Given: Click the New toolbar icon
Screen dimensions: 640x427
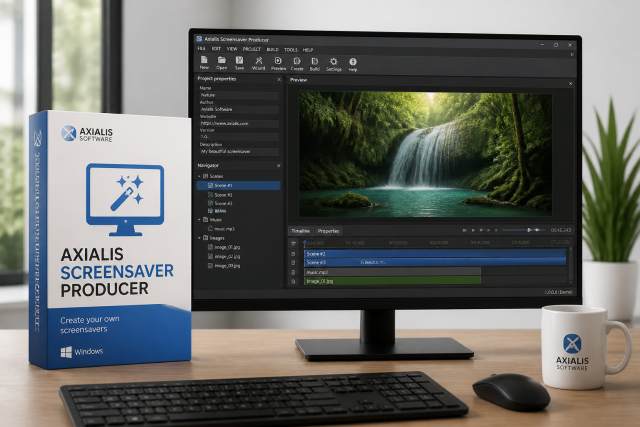Looking at the screenshot, I should pyautogui.click(x=204, y=62).
